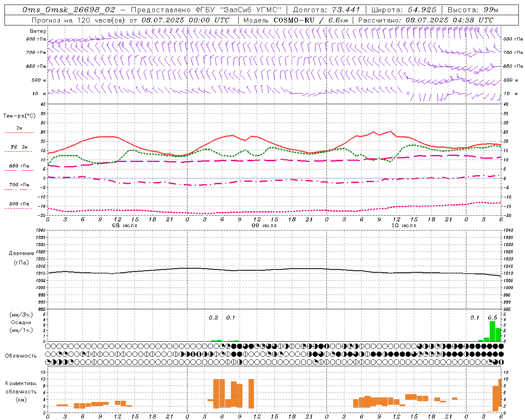Click the 10 июля date label
This screenshot has height=420, width=525.
pyautogui.click(x=404, y=226)
